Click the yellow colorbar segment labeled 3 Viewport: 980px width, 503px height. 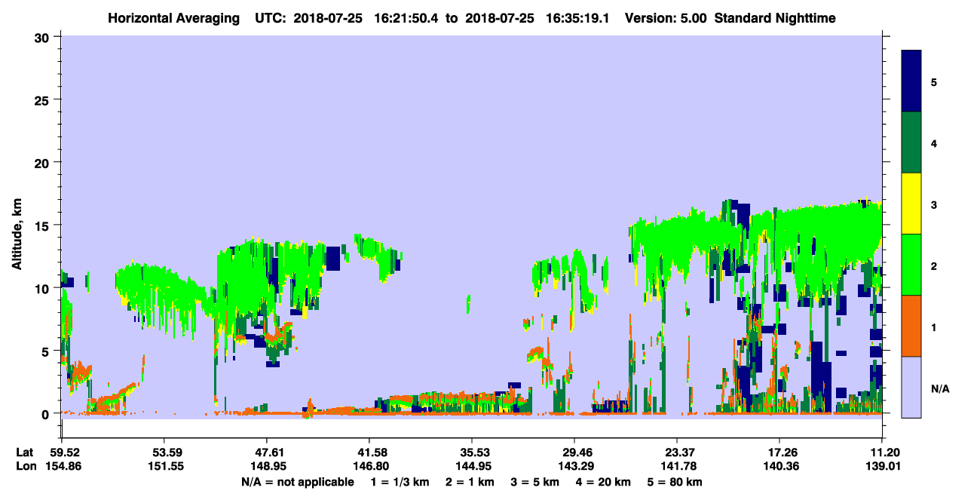point(911,204)
